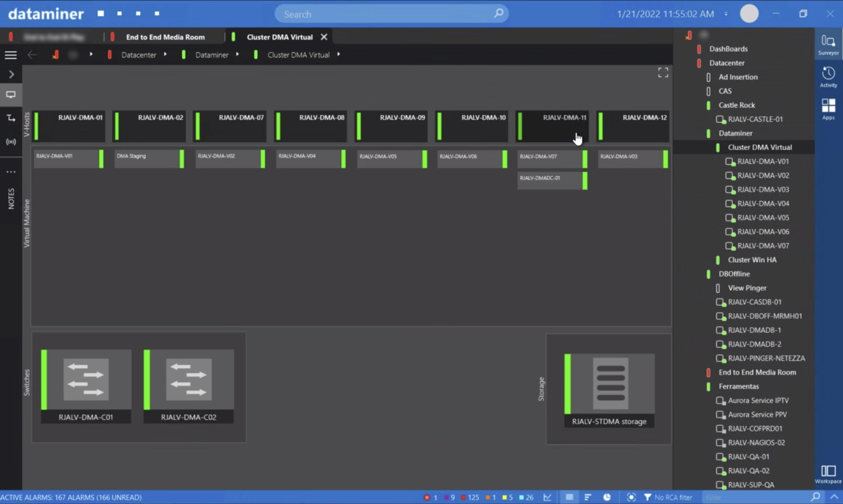Filter alarms by the 26 cyan alarms count
Viewport: 843px width, 504px height.
click(526, 497)
